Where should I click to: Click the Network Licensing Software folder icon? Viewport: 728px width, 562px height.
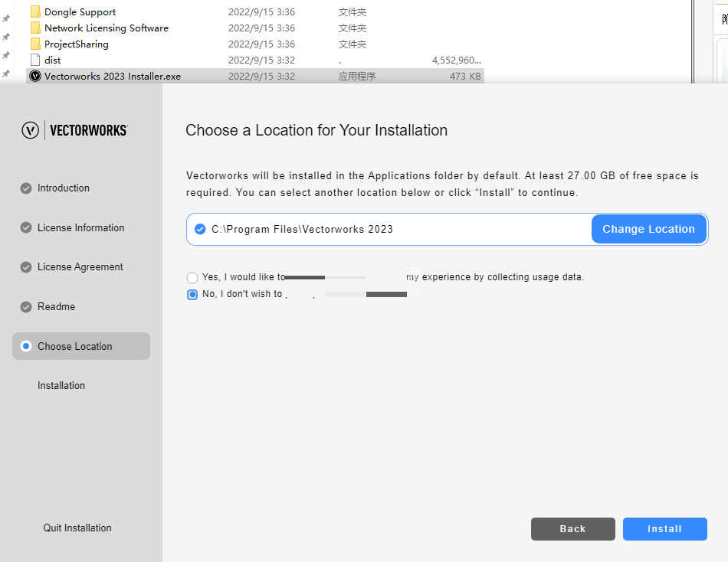(x=35, y=28)
